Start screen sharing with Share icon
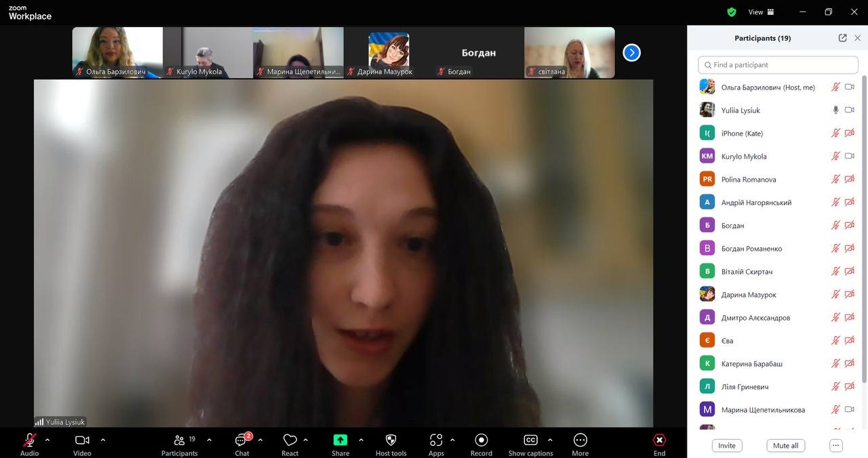The height and width of the screenshot is (458, 868). tap(340, 441)
